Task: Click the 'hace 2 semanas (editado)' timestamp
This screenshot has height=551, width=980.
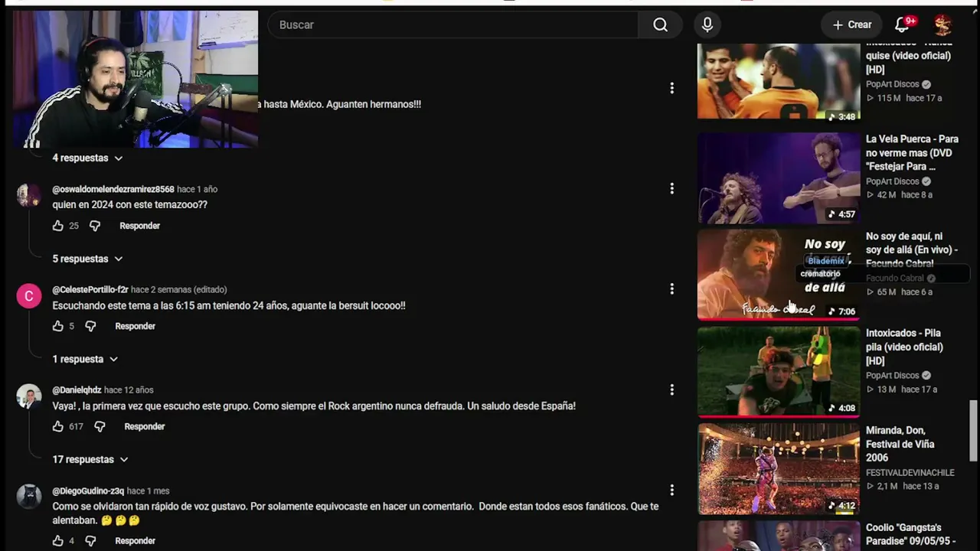Action: tap(179, 289)
